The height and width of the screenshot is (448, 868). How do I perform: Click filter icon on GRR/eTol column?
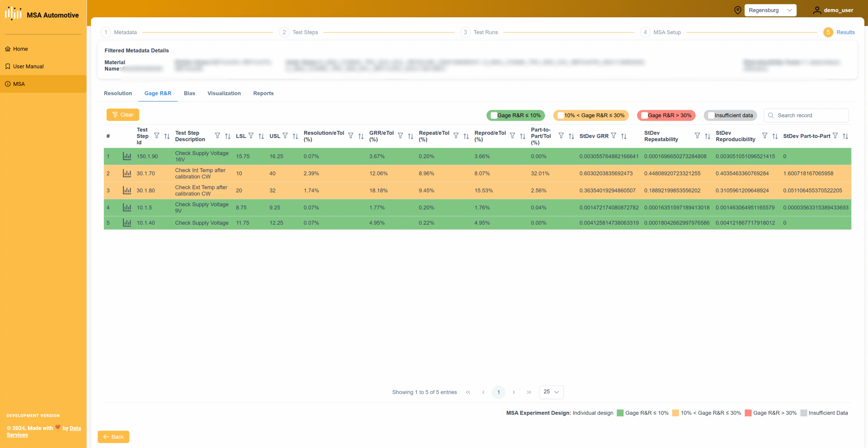coord(400,136)
